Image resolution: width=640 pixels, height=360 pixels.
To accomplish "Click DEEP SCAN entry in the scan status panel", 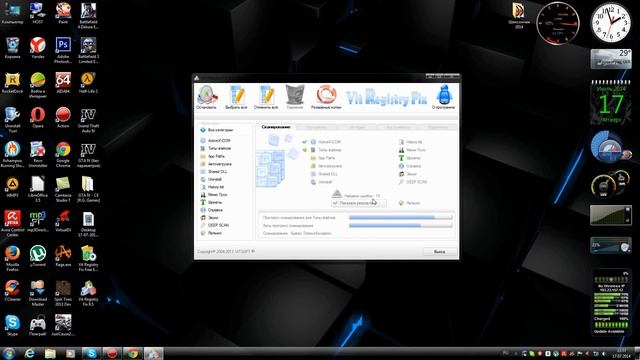I will (413, 182).
